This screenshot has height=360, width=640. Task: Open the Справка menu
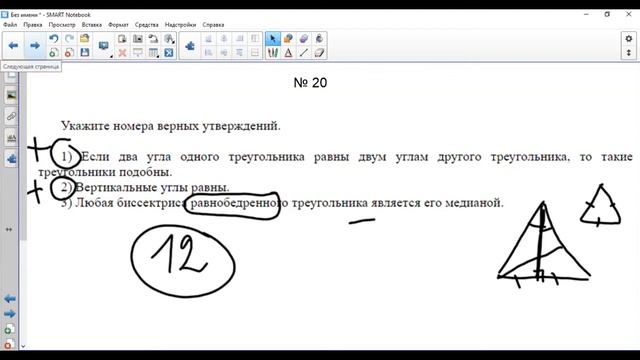click(x=213, y=25)
